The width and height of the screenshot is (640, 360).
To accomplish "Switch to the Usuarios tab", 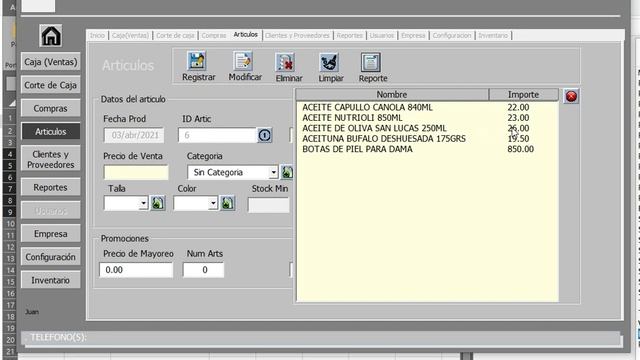I will (x=382, y=36).
